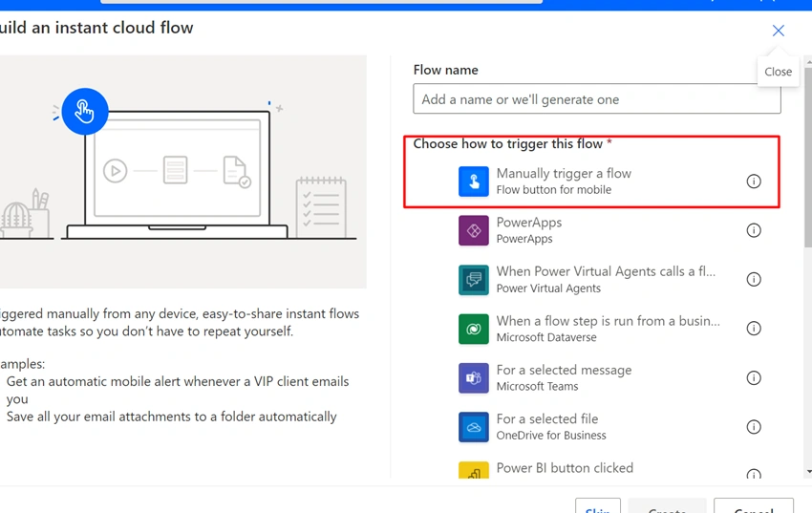Image resolution: width=812 pixels, height=513 pixels.
Task: Select When a flow step is run
Action: (x=608, y=321)
